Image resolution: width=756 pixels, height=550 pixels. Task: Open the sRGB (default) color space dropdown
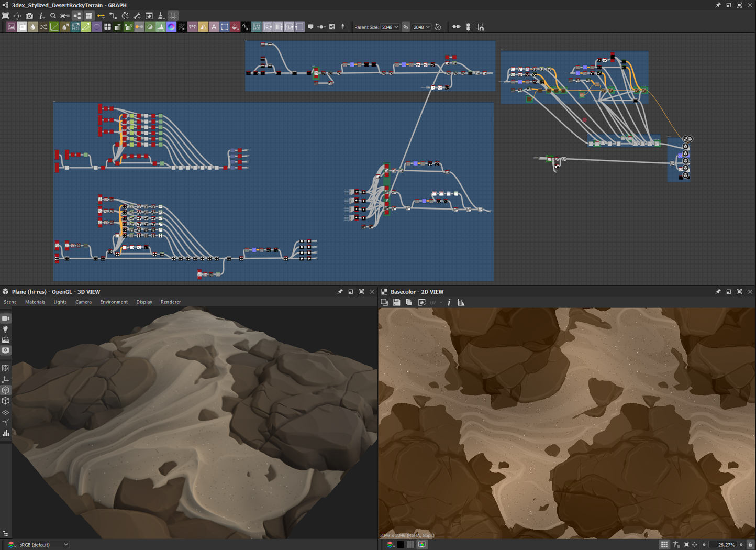(43, 545)
